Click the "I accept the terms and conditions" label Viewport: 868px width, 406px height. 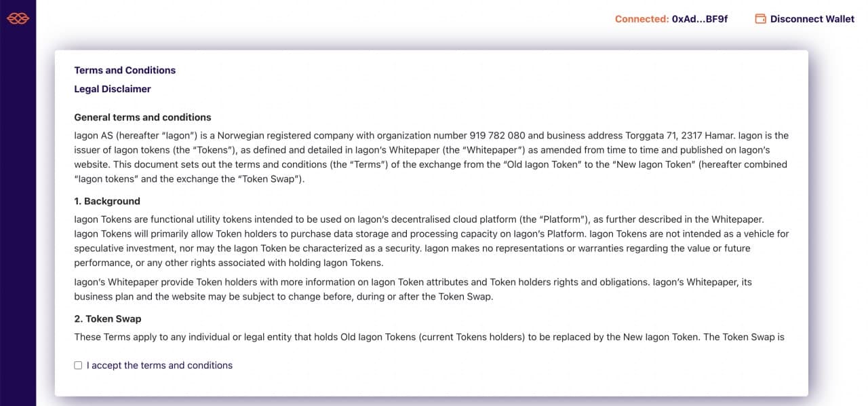click(x=159, y=365)
